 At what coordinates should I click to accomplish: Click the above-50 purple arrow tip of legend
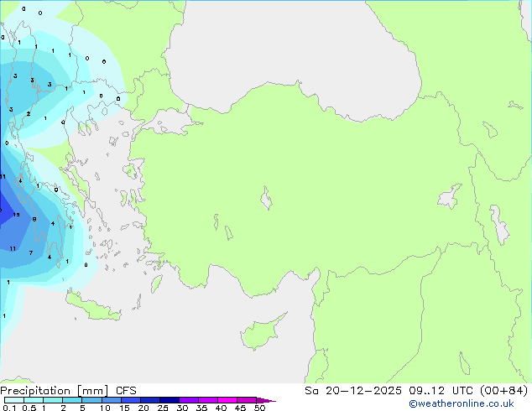[266, 400]
